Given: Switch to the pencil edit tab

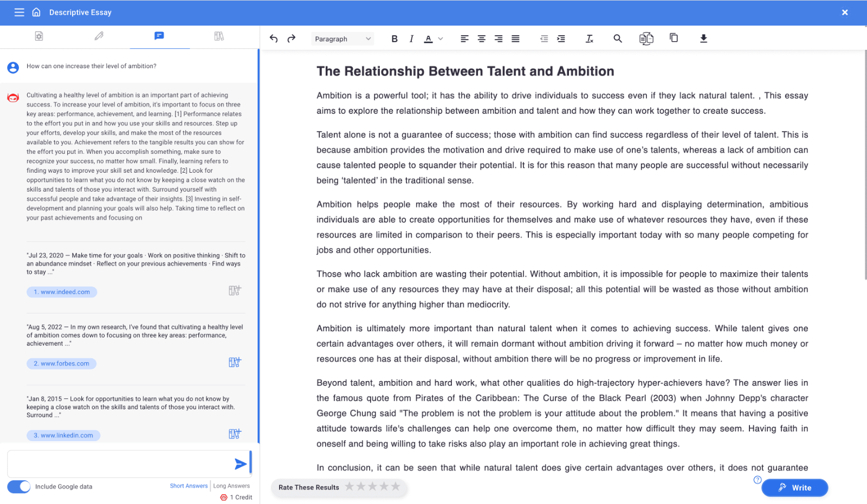Looking at the screenshot, I should pyautogui.click(x=99, y=36).
